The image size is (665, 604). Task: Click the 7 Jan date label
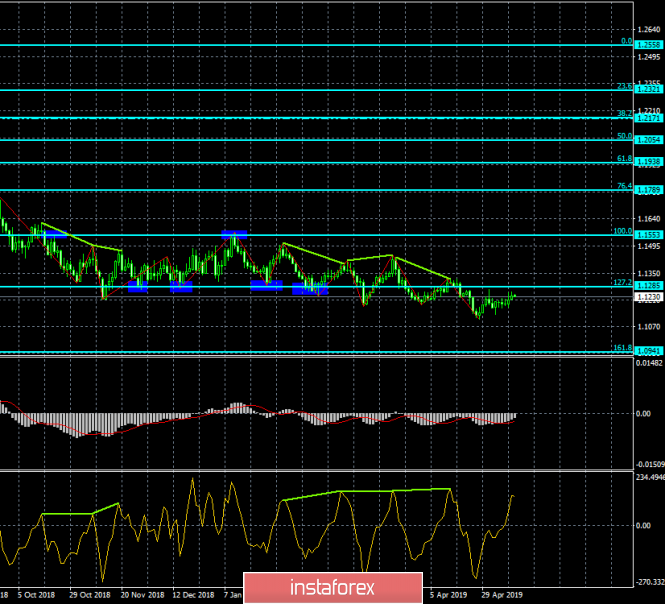click(233, 595)
